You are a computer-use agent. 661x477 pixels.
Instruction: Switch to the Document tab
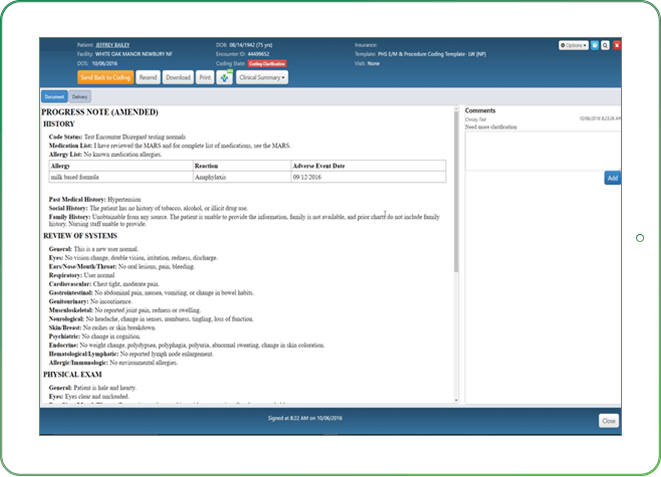click(54, 97)
